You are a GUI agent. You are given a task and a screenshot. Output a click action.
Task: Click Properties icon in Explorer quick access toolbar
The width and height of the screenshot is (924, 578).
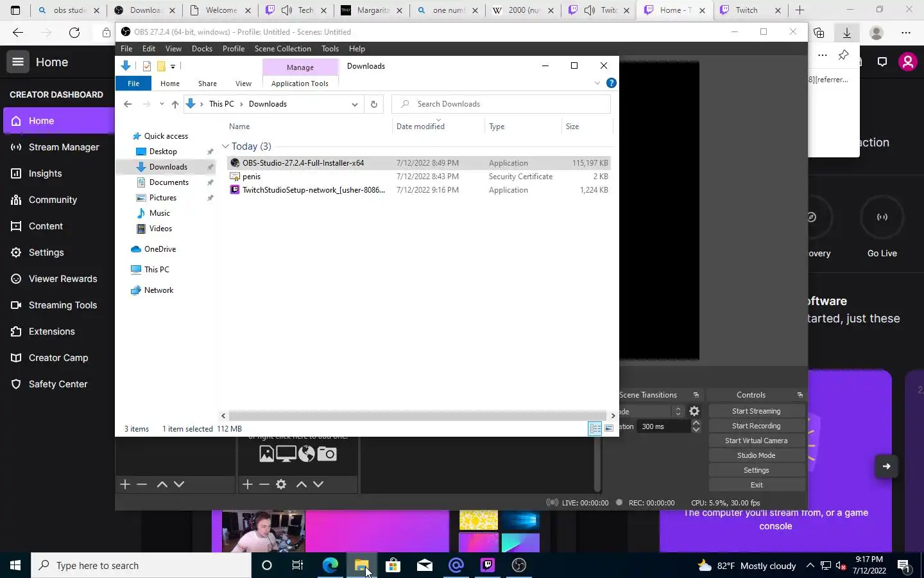[147, 66]
